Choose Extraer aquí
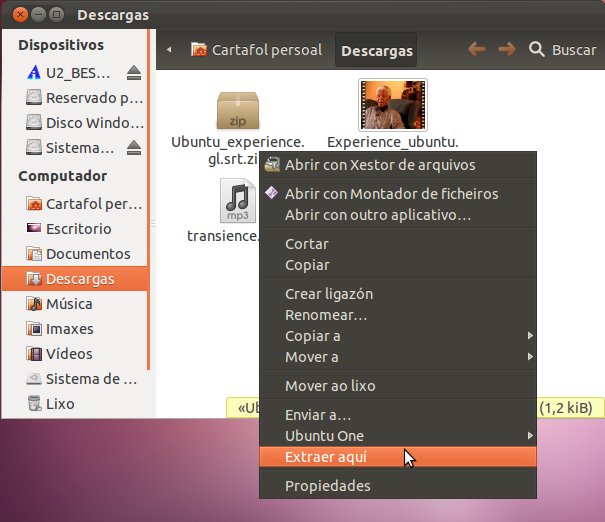 point(398,457)
